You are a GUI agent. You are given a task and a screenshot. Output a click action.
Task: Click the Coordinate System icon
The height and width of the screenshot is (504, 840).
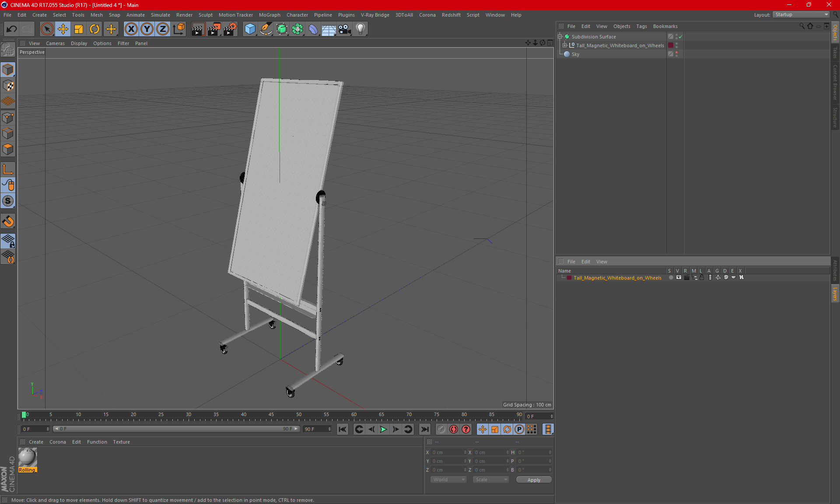point(179,29)
